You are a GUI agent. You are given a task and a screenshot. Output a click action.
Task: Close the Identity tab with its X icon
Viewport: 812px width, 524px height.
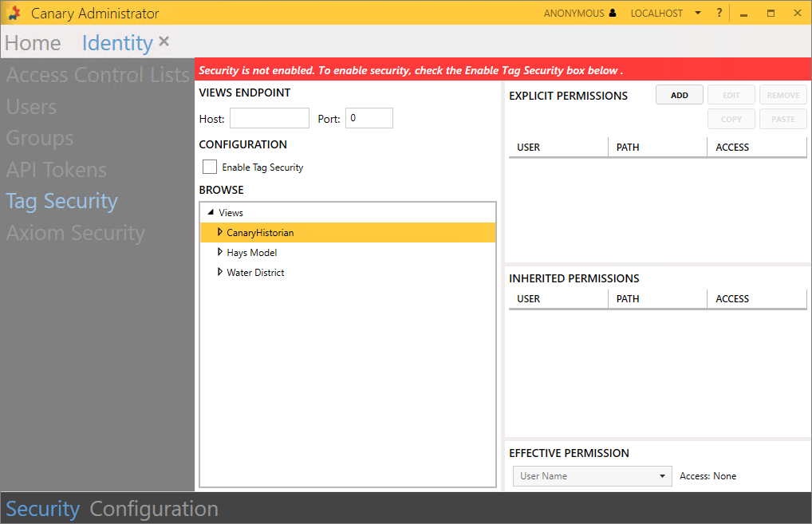click(x=164, y=41)
